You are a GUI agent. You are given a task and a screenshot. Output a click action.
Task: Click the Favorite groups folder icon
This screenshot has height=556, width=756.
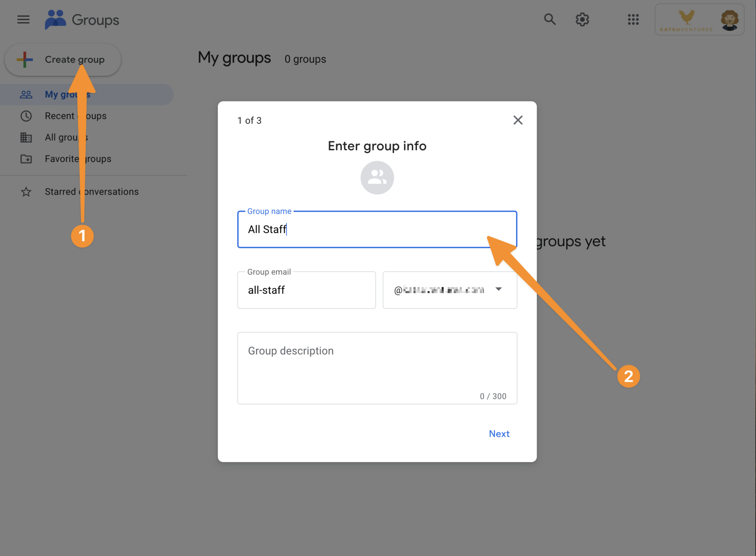point(26,158)
